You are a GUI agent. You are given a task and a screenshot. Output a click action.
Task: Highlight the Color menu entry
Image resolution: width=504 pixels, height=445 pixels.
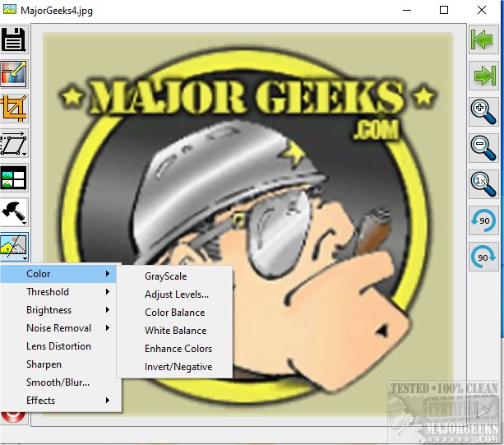tap(58, 274)
